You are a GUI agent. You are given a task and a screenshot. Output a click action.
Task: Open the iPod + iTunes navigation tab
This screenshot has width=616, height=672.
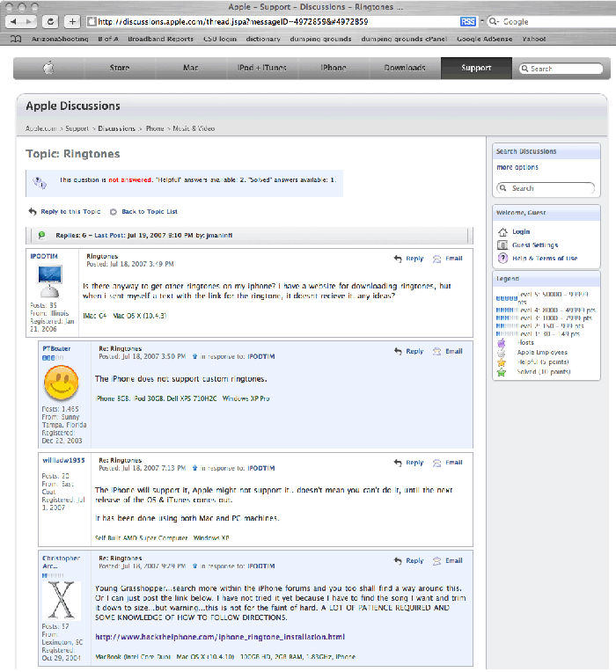[261, 68]
